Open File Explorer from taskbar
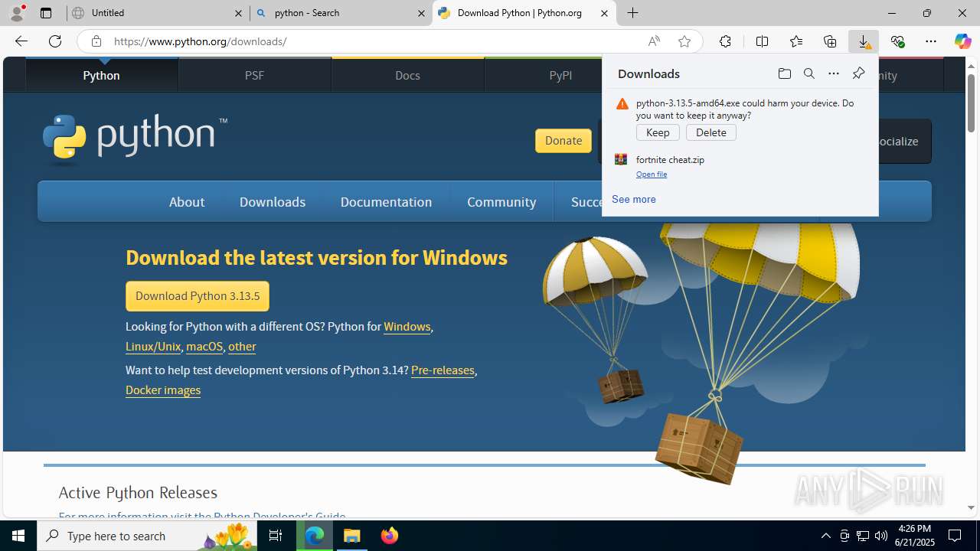This screenshot has height=551, width=980. 352,536
